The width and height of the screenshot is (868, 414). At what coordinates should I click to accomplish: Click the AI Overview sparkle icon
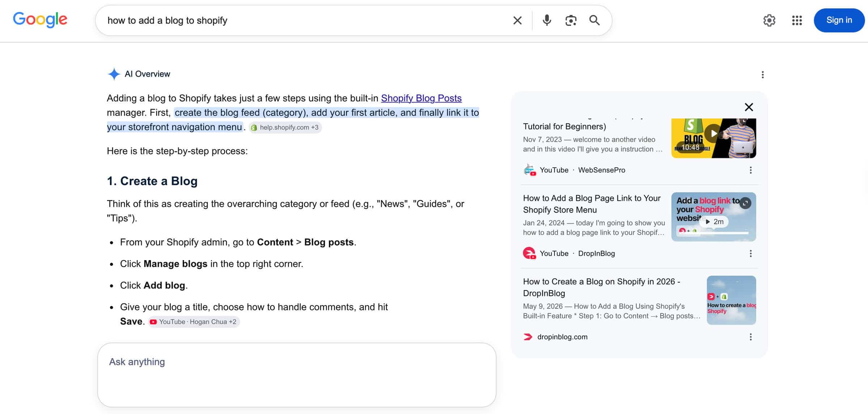[x=114, y=74]
